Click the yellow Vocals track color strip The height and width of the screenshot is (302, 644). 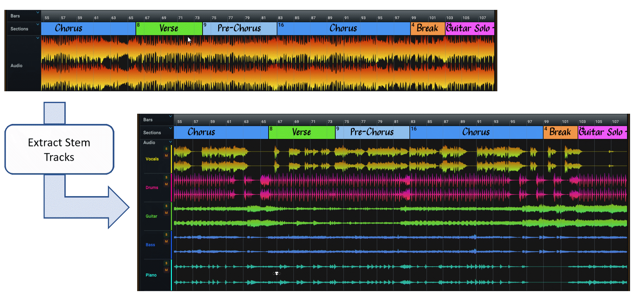[171, 159]
